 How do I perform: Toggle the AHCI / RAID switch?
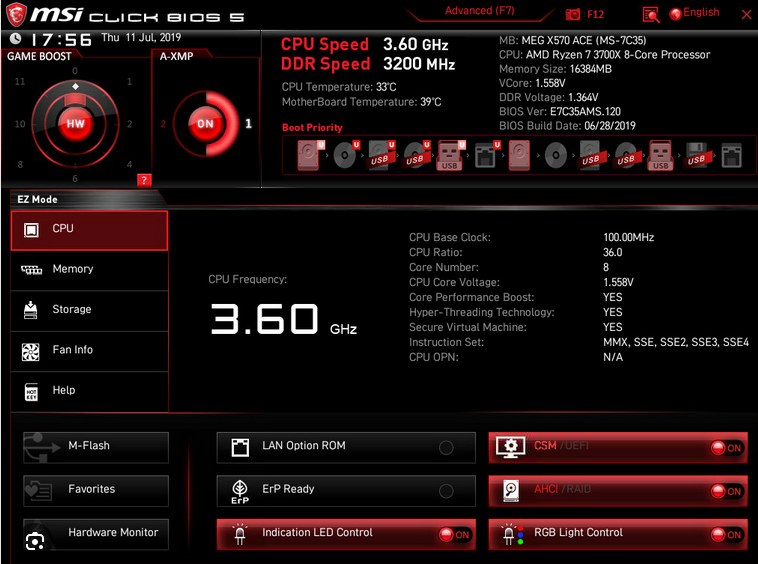(726, 492)
